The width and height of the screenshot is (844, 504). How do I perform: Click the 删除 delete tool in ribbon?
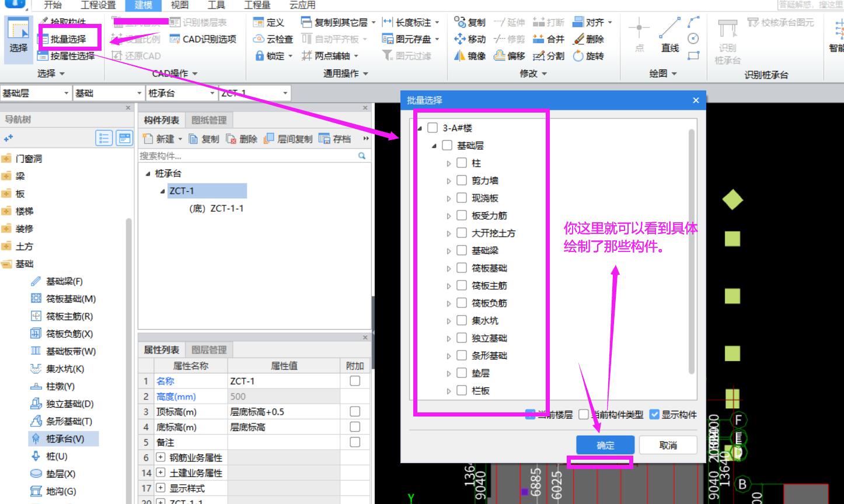point(588,39)
